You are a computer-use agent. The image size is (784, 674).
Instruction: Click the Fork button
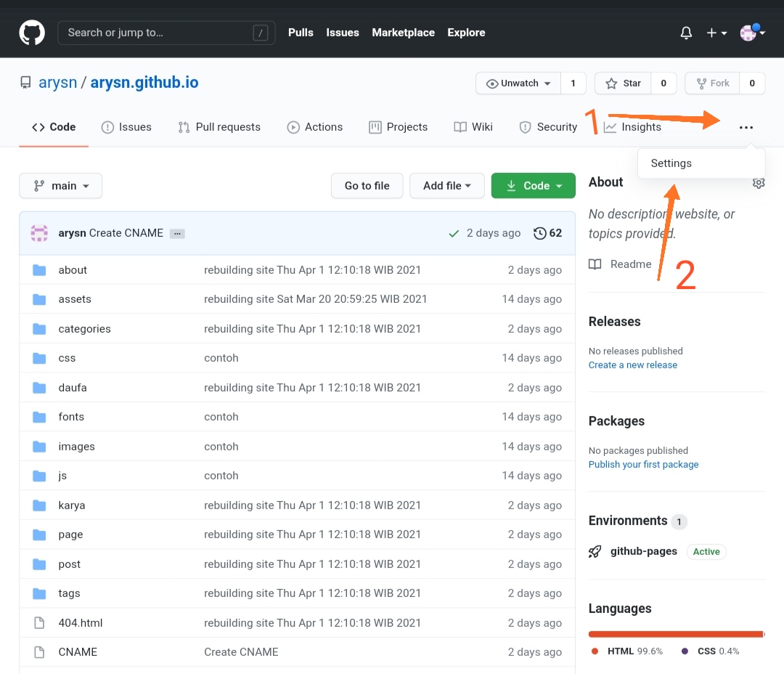[x=713, y=84]
